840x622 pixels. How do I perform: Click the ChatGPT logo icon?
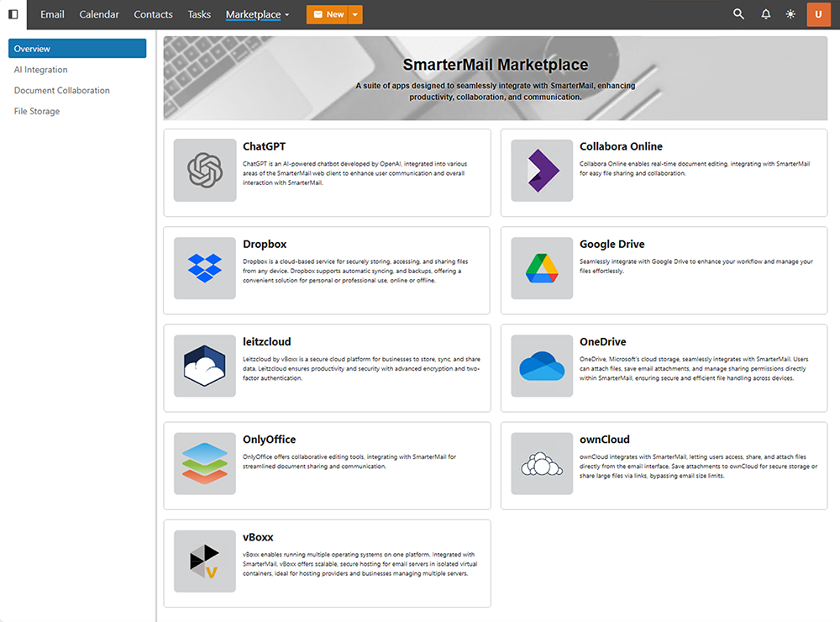tap(205, 171)
